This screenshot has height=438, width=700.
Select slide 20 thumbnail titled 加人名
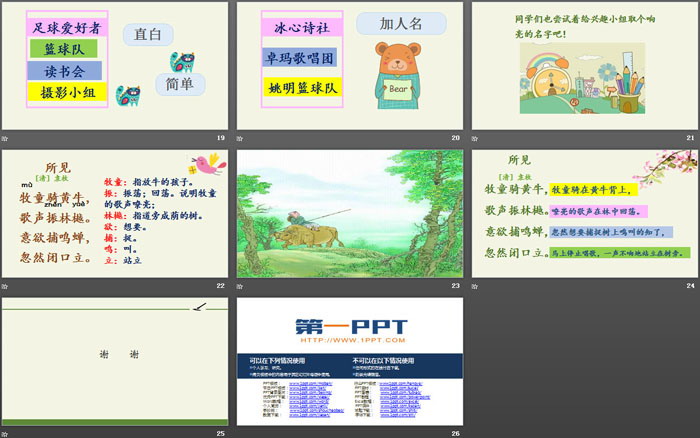(349, 65)
